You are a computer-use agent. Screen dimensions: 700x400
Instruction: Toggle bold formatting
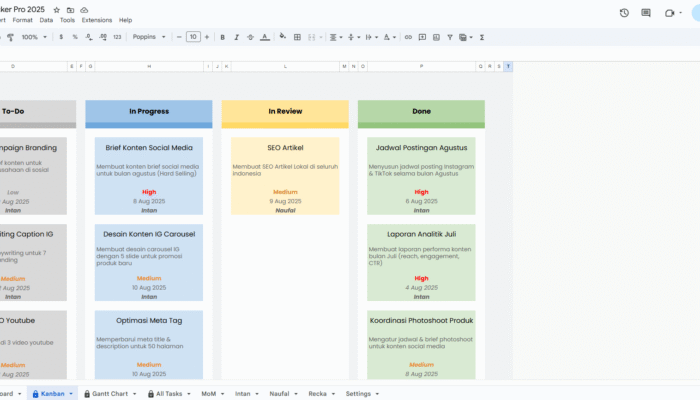click(x=222, y=37)
